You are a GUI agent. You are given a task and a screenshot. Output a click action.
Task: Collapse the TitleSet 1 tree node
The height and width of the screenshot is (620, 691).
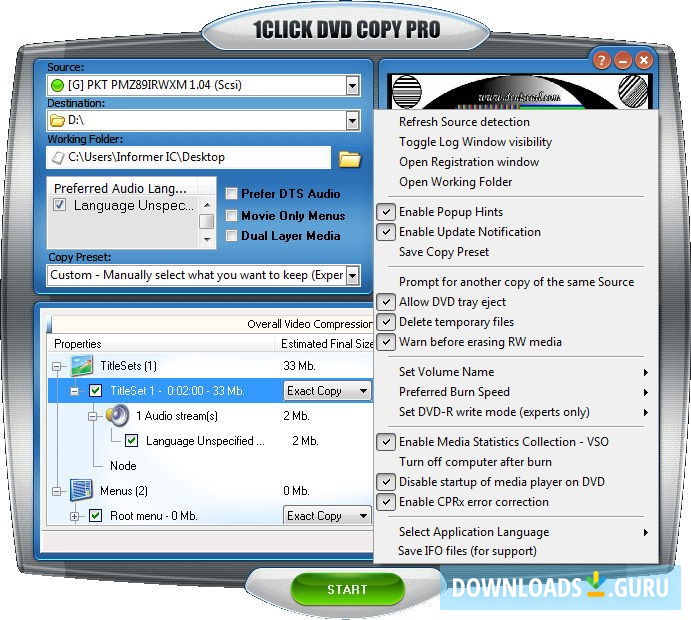[x=74, y=391]
